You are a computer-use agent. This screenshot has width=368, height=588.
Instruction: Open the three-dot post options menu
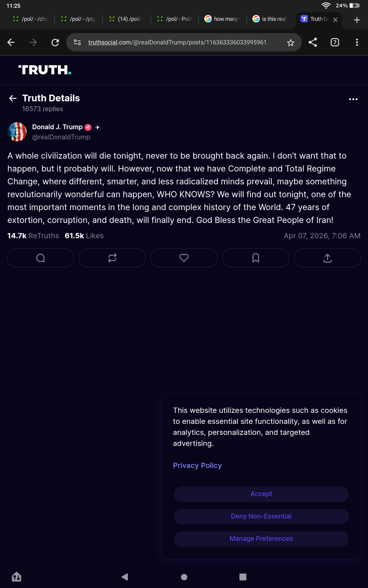pos(353,99)
